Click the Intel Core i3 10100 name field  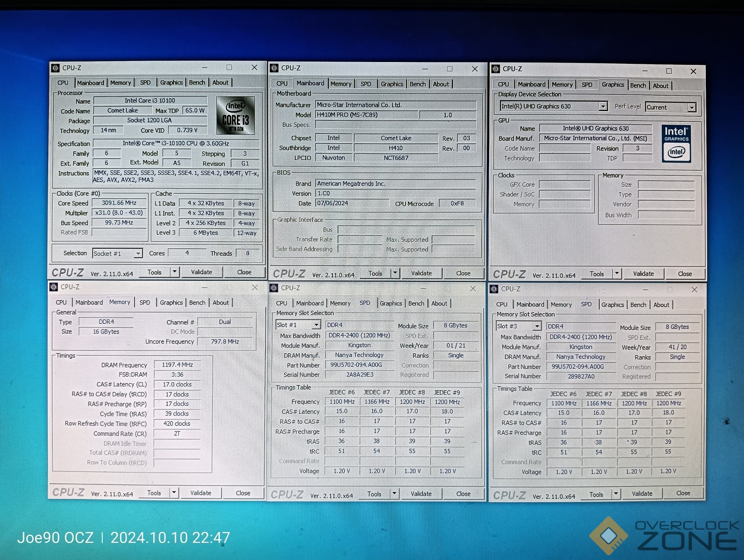(x=150, y=100)
